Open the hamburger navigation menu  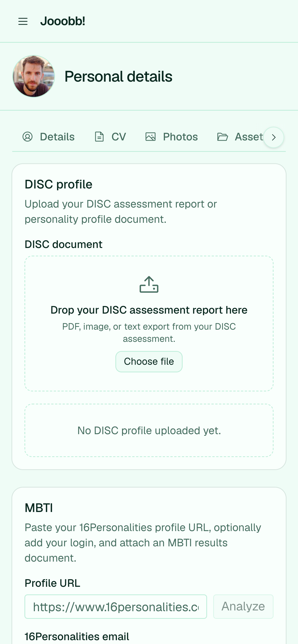coord(23,21)
